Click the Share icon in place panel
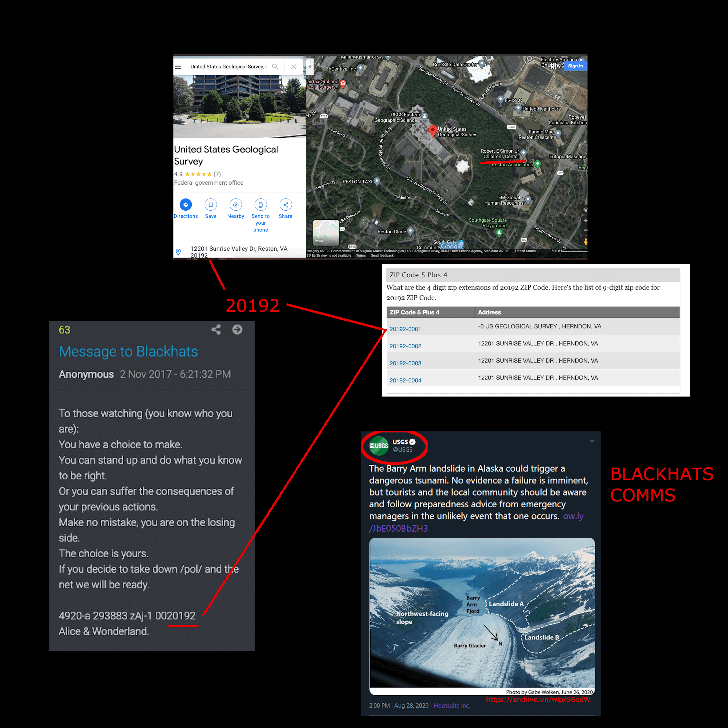The width and height of the screenshot is (728, 728). (286, 205)
